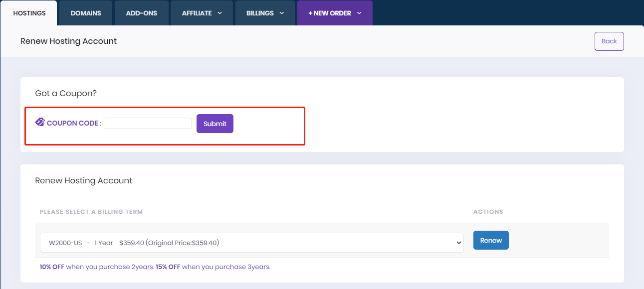The height and width of the screenshot is (289, 644).
Task: Click the billing term select box arrow
Action: click(459, 243)
